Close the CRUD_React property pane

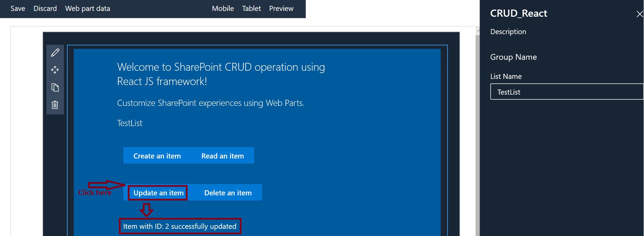coord(640,14)
